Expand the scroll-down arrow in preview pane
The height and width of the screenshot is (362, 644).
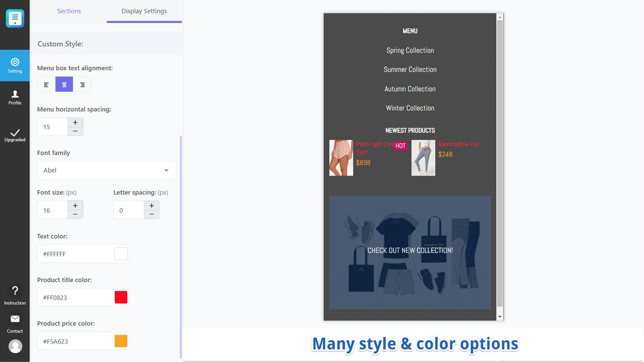click(x=499, y=317)
